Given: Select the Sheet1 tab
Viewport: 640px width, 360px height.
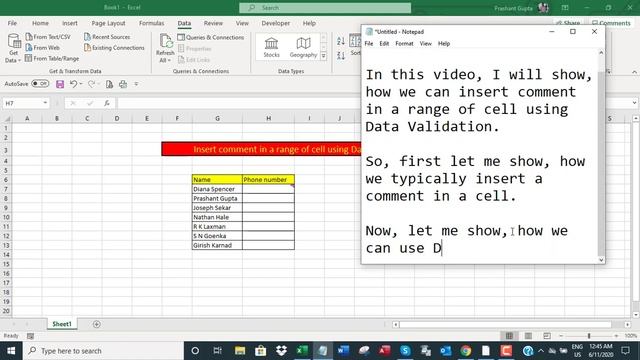Looking at the screenshot, I should [62, 324].
